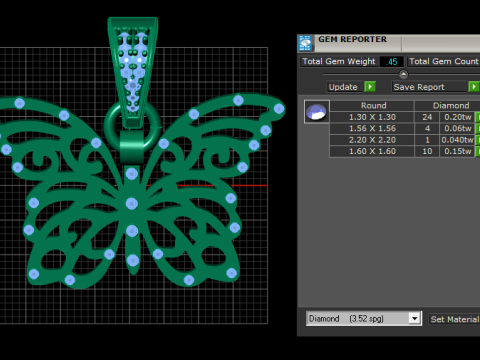Select the round gem thumbnail icon
The image size is (480, 360).
coord(317,112)
